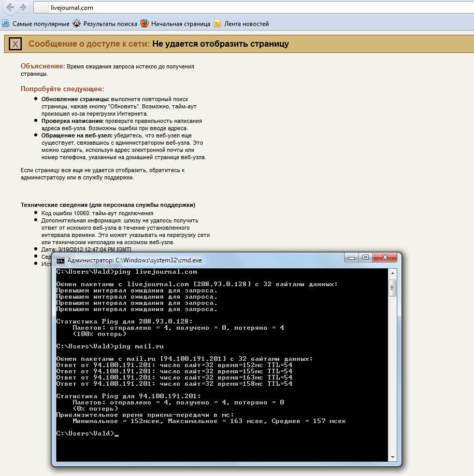This screenshot has height=476, width=474.
Task: Focus the livejournal.com address field
Action: (x=261, y=8)
